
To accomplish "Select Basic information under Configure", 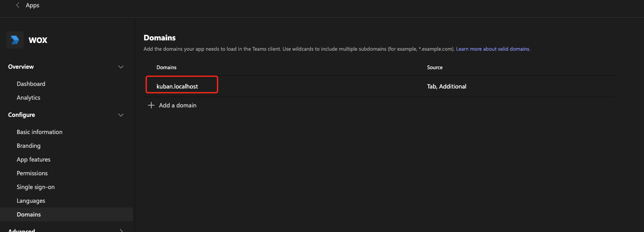I will [x=39, y=132].
